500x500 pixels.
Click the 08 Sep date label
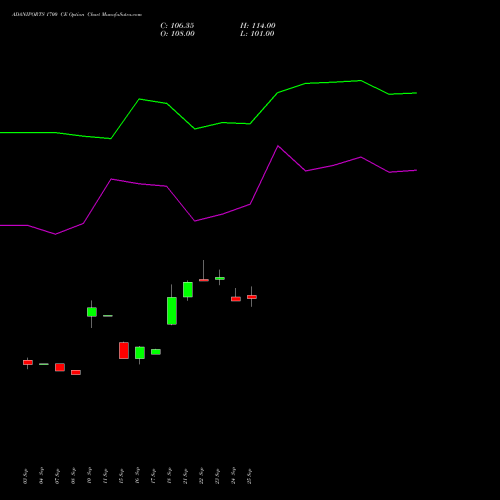pyautogui.click(x=74, y=476)
